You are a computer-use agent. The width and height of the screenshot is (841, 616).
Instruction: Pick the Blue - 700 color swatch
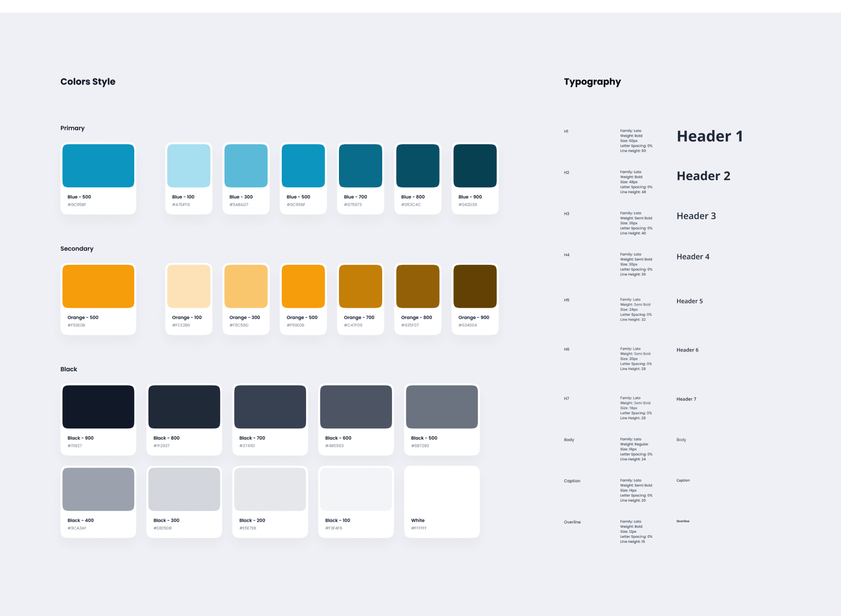[360, 166]
